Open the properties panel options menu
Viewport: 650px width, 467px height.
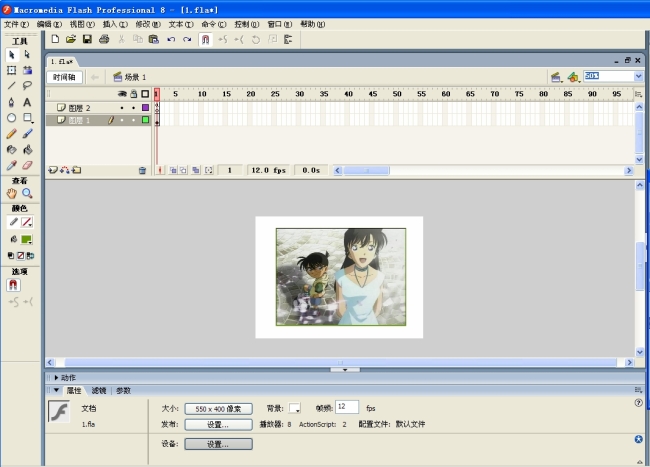[x=638, y=390]
